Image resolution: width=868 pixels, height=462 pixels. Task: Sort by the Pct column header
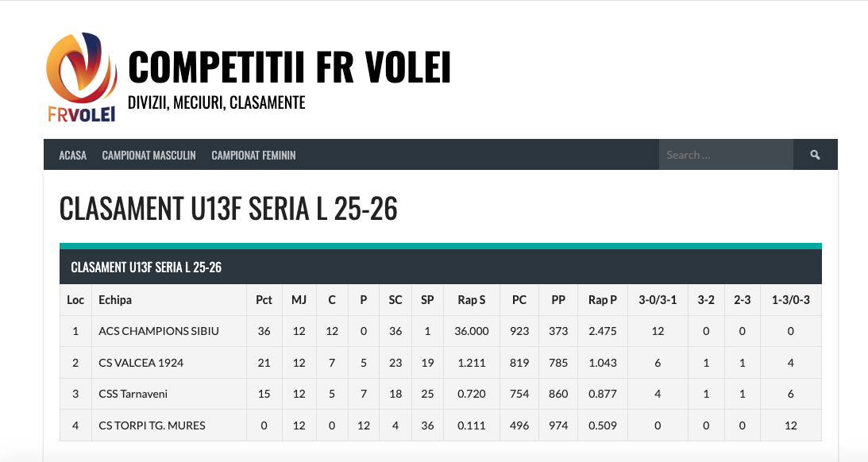click(x=264, y=300)
